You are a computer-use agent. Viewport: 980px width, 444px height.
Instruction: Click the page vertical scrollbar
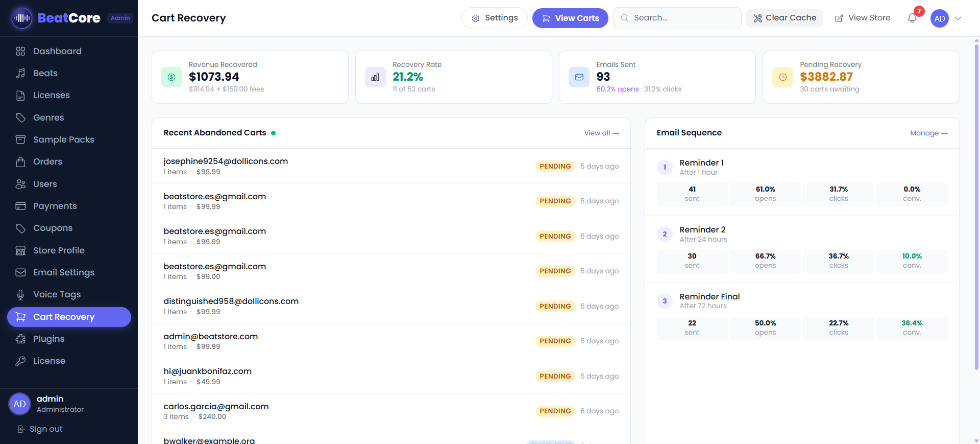[x=976, y=204]
